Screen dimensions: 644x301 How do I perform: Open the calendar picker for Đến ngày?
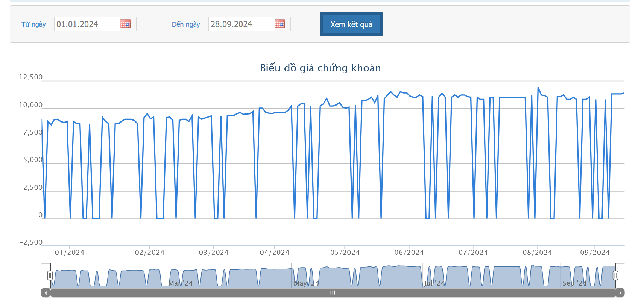280,24
